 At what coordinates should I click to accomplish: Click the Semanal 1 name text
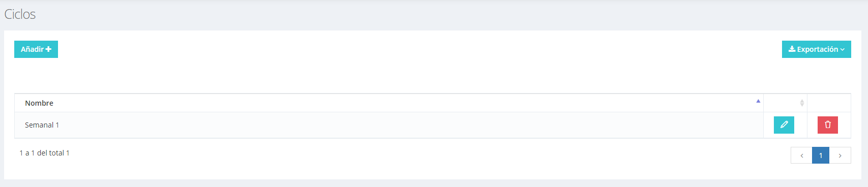click(x=42, y=125)
